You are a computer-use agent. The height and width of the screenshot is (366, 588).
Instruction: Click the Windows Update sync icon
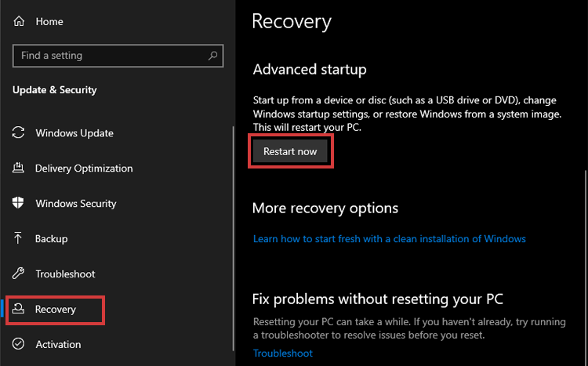[x=18, y=132]
